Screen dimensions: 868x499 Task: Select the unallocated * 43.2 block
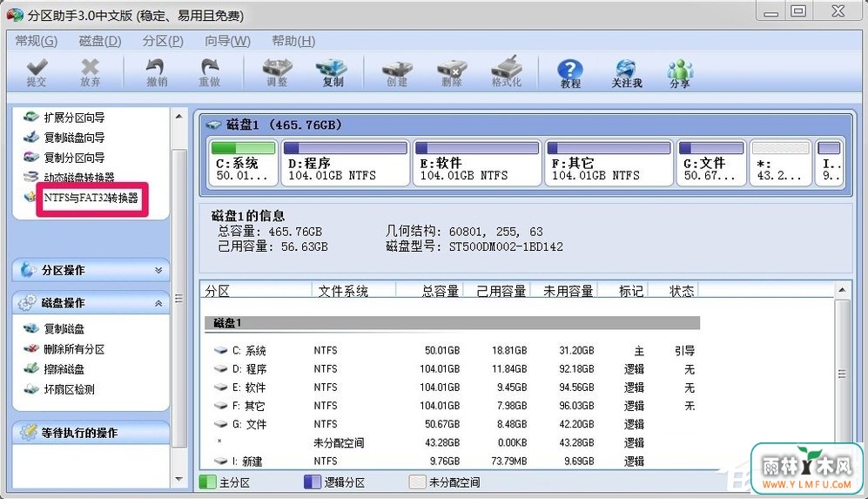click(x=781, y=162)
